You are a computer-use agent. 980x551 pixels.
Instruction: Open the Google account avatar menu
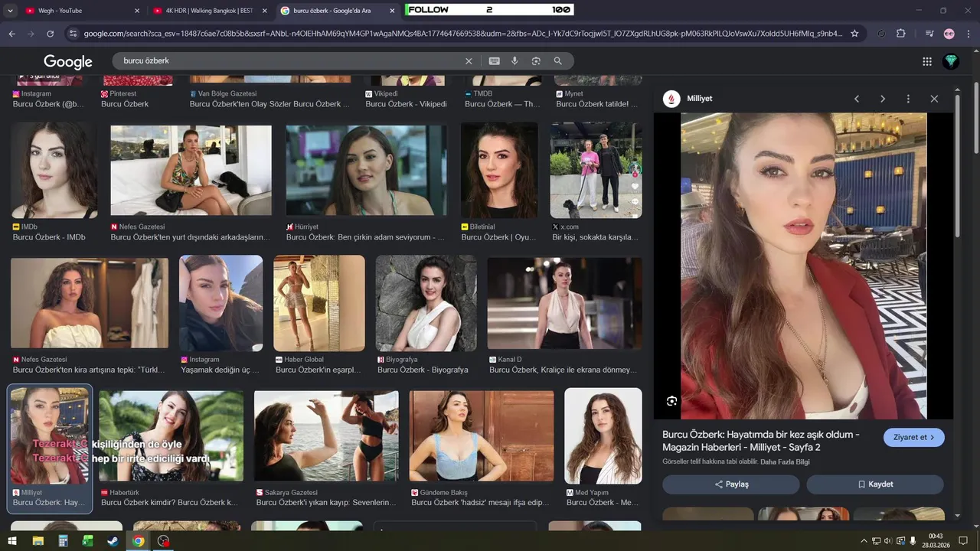coord(951,61)
